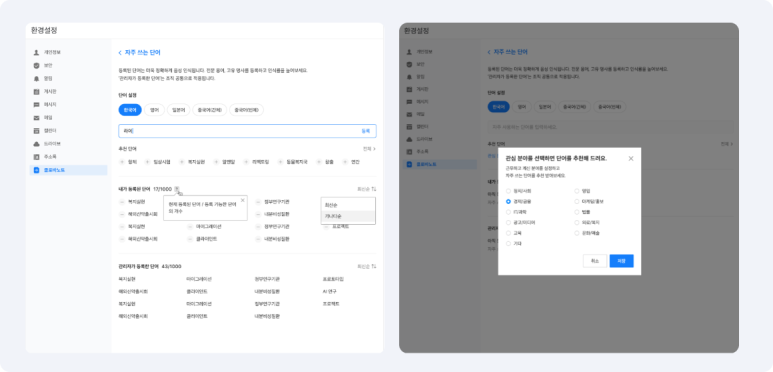Expand 전체 recommended words in undimmed window
The image size is (773, 372).
(x=369, y=149)
